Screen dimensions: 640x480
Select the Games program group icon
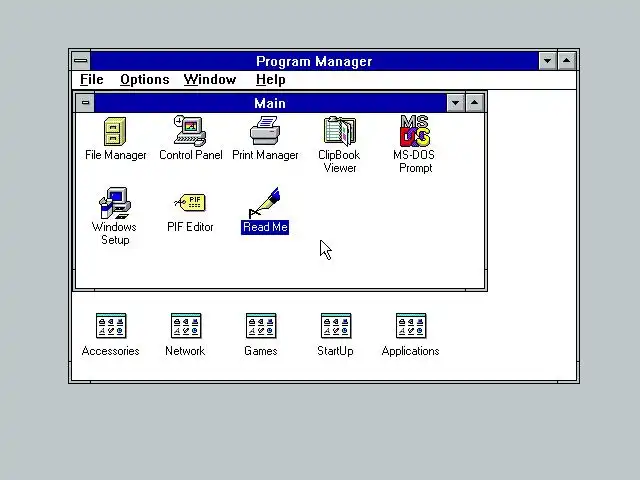[x=261, y=326]
